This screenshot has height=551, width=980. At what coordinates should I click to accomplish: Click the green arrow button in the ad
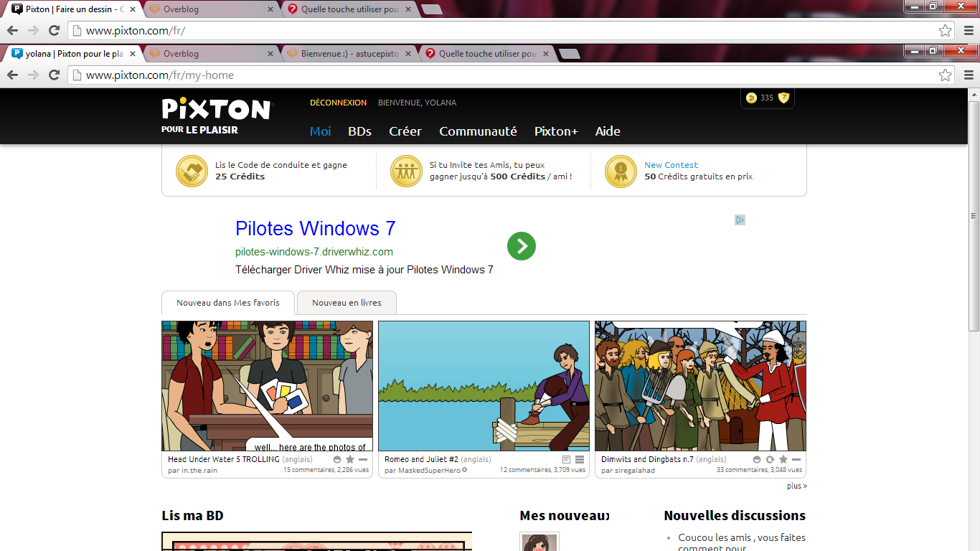pos(522,246)
